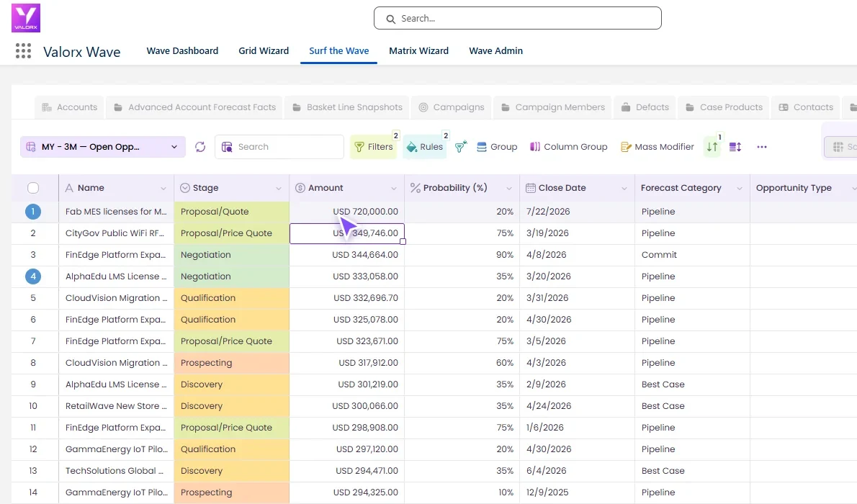The image size is (857, 504).
Task: Click the Amount column currency icon
Action: click(x=300, y=187)
